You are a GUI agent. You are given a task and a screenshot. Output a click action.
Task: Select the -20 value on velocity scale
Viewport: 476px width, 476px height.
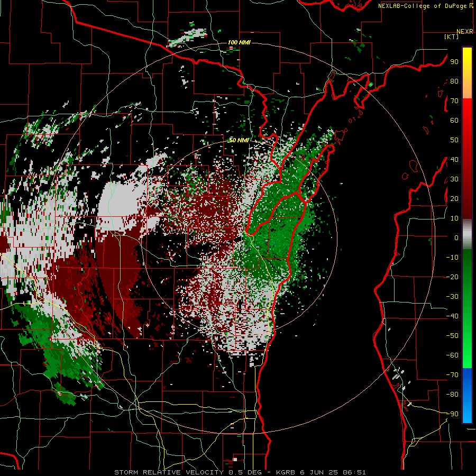pyautogui.click(x=452, y=277)
